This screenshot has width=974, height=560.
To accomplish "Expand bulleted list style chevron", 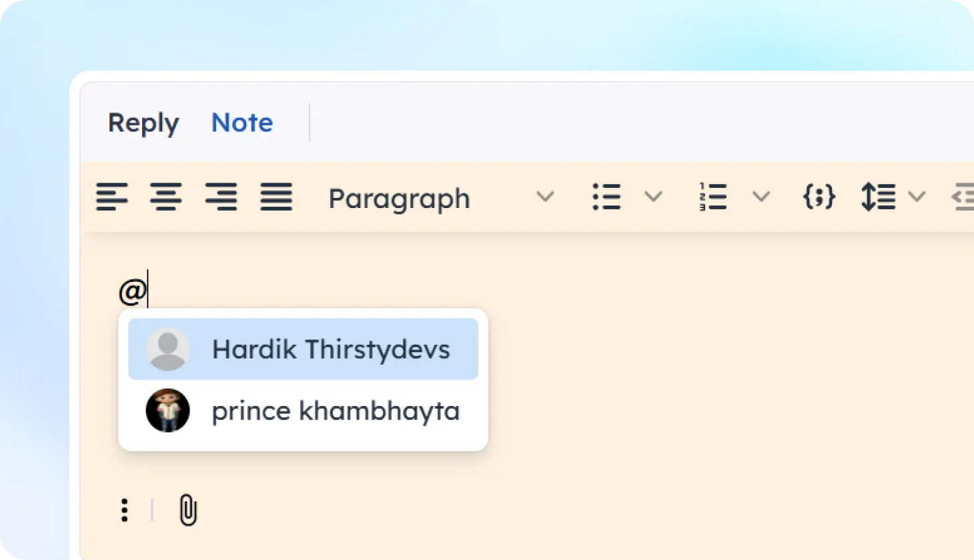I will tap(653, 197).
